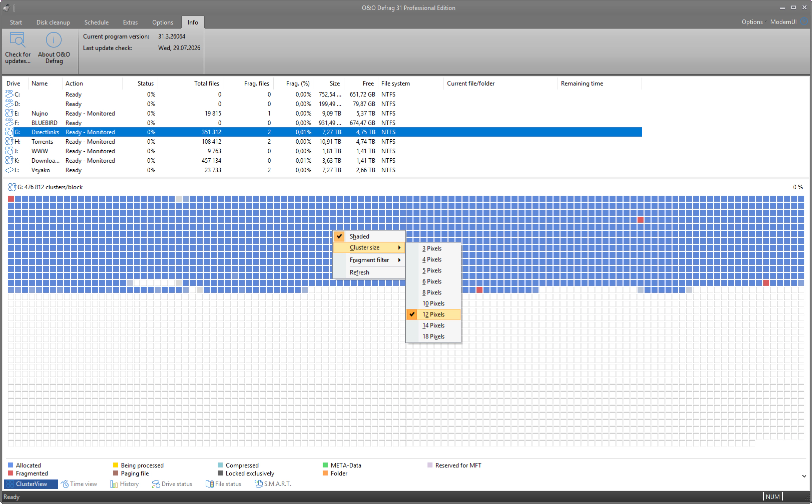This screenshot has height=504, width=812.
Task: Sort by the Free column header
Action: [361, 83]
